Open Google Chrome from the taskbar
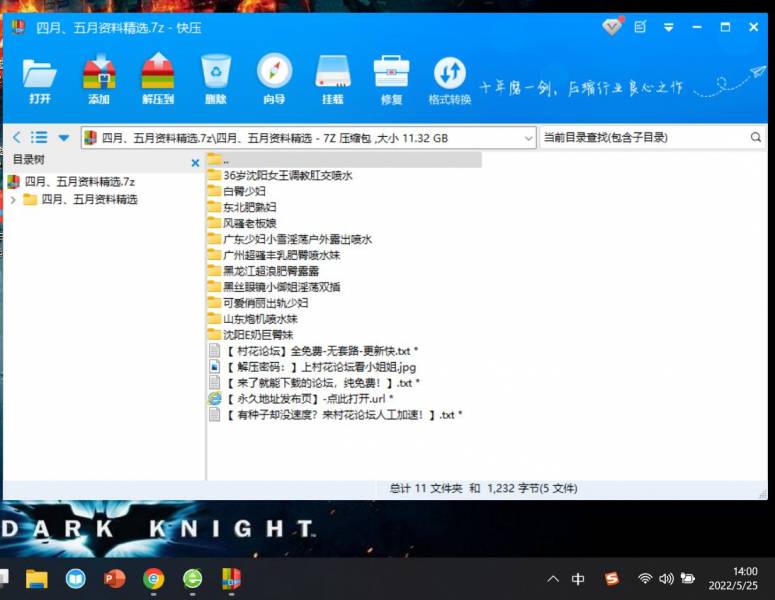775x600 pixels. 153,579
